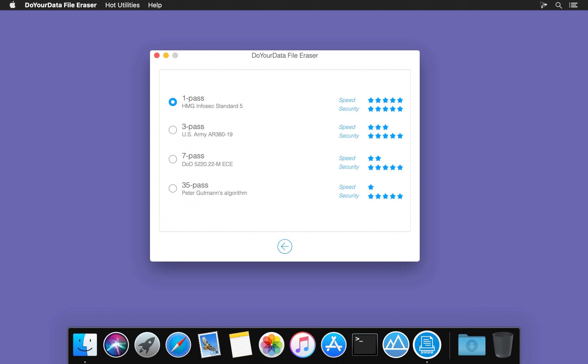Launch Siri from the Dock

116,345
